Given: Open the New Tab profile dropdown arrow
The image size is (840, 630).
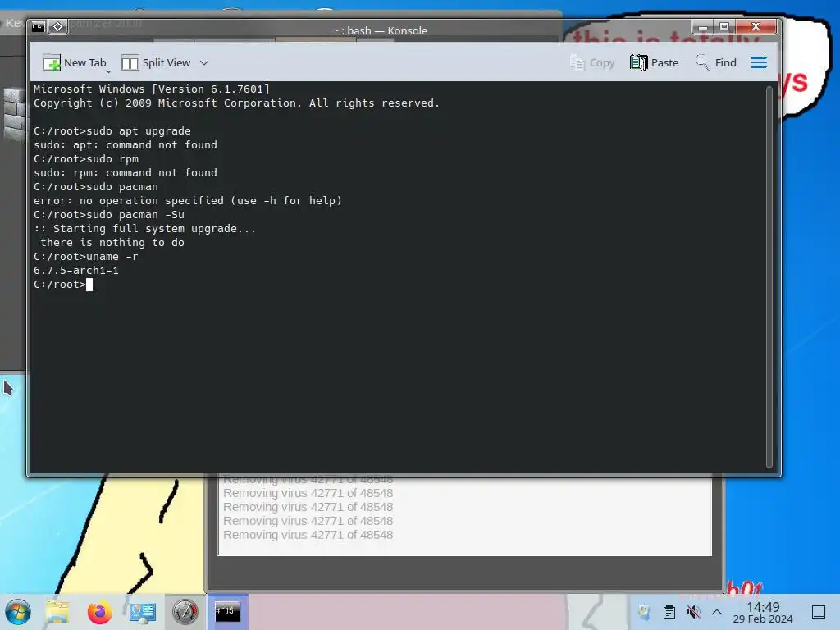Looking at the screenshot, I should (109, 71).
